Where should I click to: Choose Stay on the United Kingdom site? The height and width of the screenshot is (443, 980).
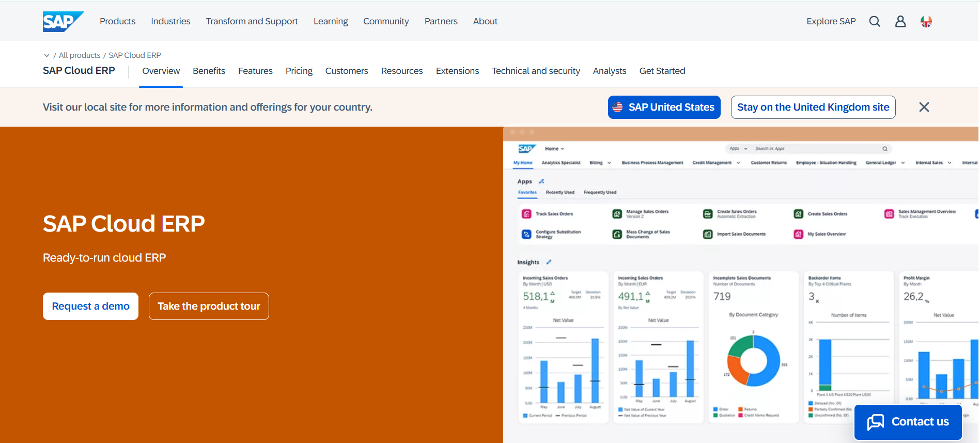click(813, 107)
